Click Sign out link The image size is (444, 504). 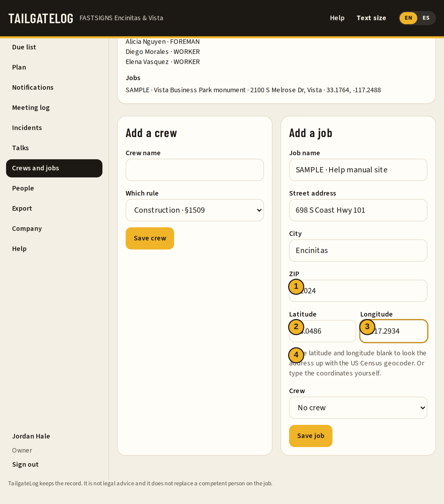25,464
